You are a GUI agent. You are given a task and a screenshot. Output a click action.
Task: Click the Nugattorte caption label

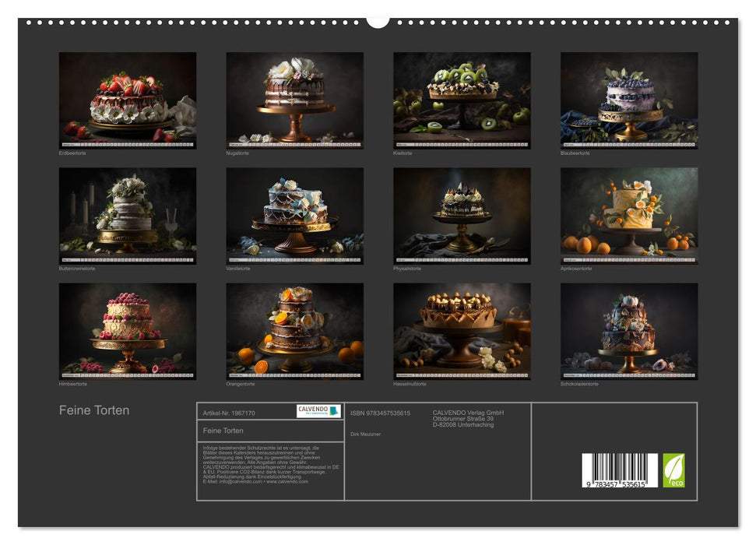coord(237,153)
